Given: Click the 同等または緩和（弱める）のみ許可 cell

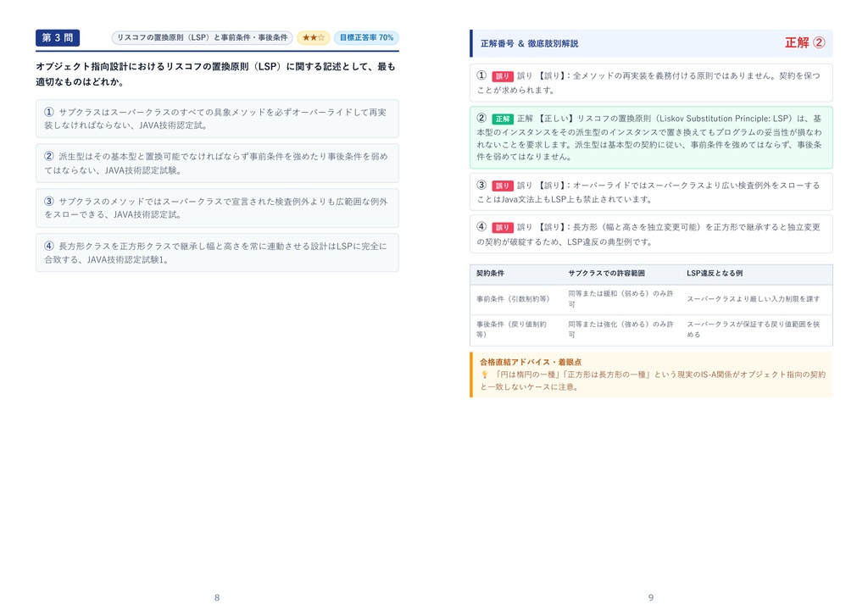Looking at the screenshot, I should [620, 299].
